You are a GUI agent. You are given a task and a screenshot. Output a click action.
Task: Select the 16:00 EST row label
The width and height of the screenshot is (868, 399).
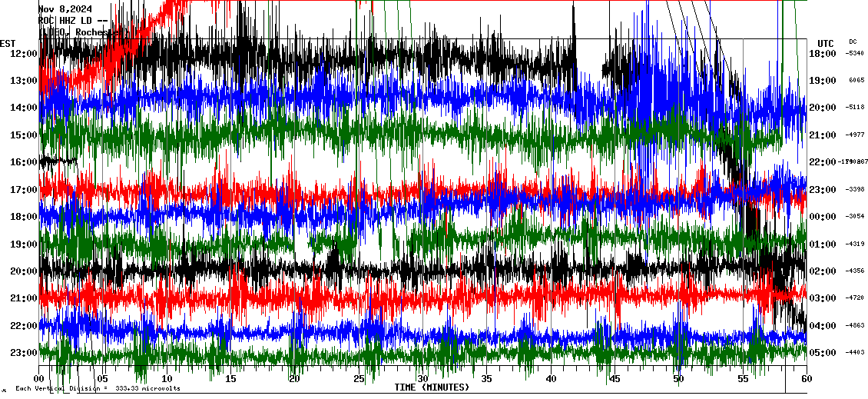[x=24, y=162]
